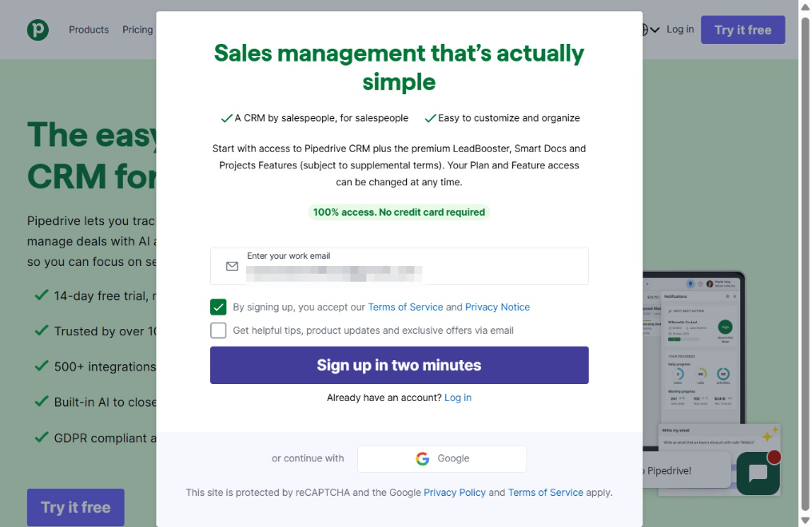This screenshot has width=812, height=527.
Task: Open the Products menu
Action: point(89,30)
